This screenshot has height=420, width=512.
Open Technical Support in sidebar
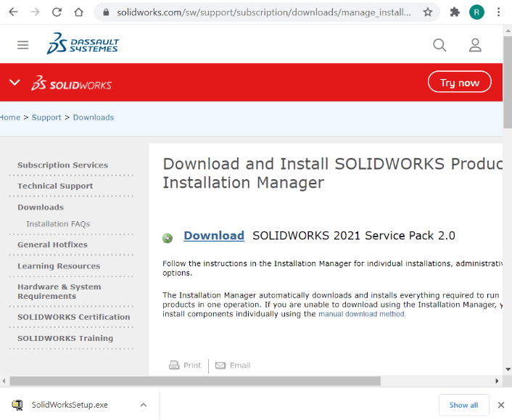point(55,186)
